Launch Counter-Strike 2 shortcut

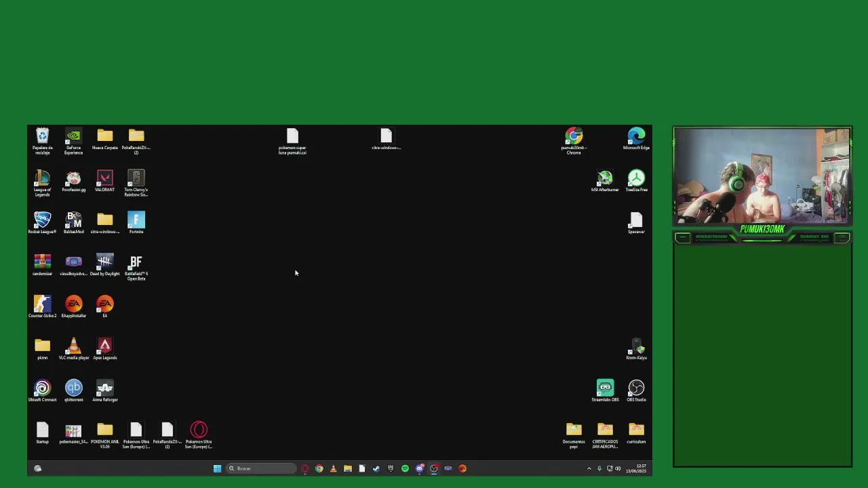coord(42,307)
